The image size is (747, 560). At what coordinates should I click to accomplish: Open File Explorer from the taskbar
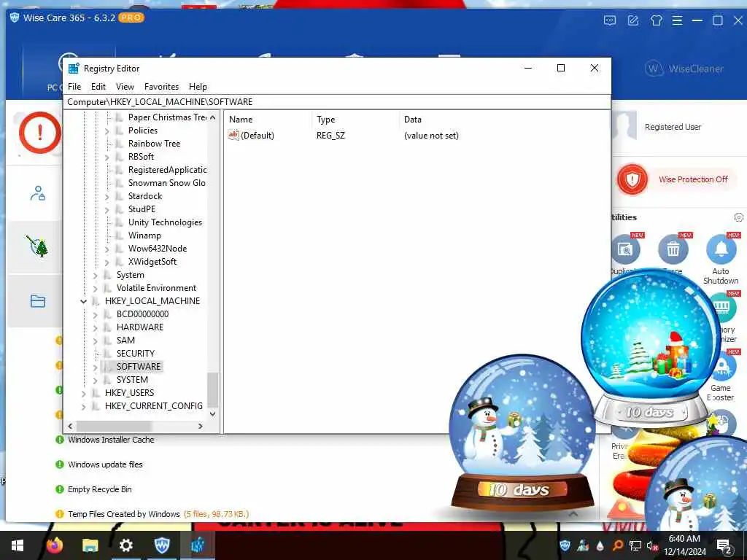90,545
